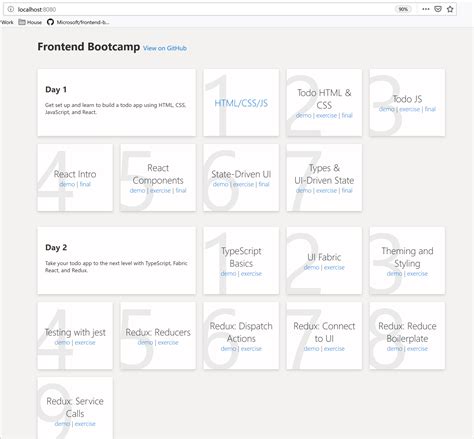Open exercise link under Redux: Reduce Boilerplate
Screen dimensions: 474x439
coord(417,349)
